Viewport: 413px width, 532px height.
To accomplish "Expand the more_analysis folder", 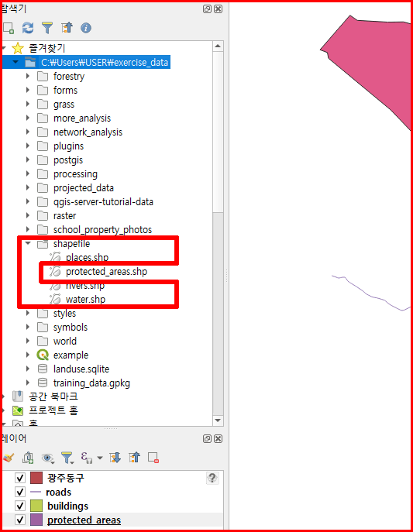I will click(28, 118).
